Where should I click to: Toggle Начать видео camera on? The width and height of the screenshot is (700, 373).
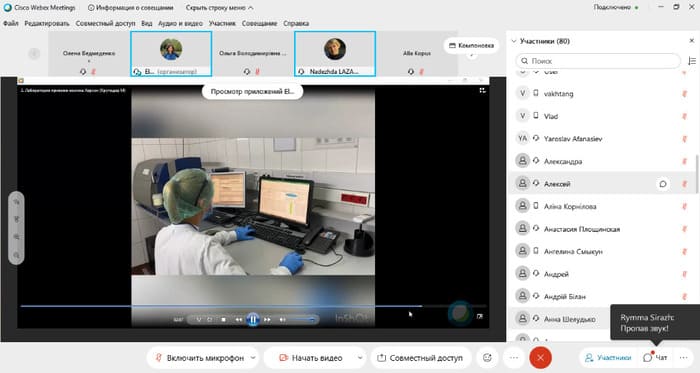[311, 358]
